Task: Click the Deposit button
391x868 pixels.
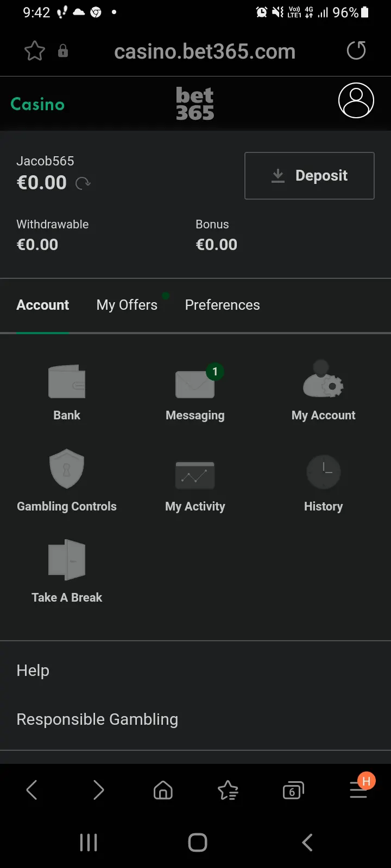Action: click(x=310, y=176)
